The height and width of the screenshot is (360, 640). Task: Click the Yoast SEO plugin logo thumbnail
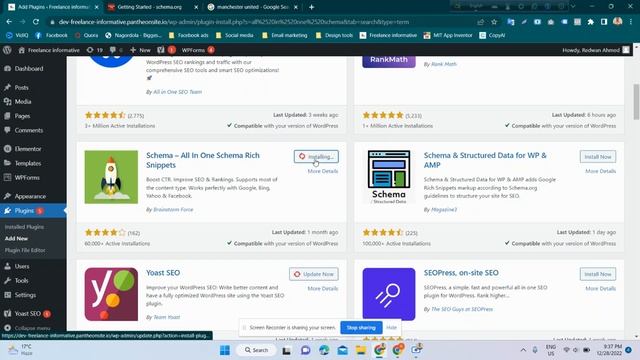(x=111, y=294)
